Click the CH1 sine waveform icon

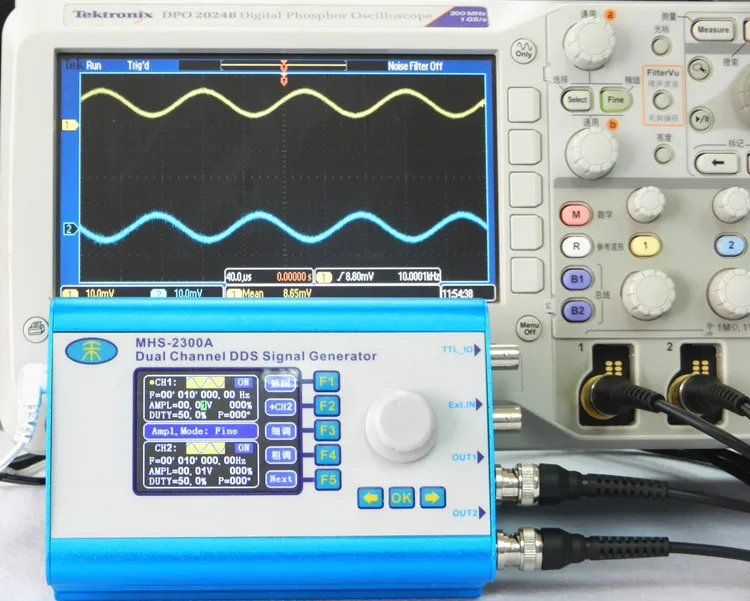click(205, 382)
